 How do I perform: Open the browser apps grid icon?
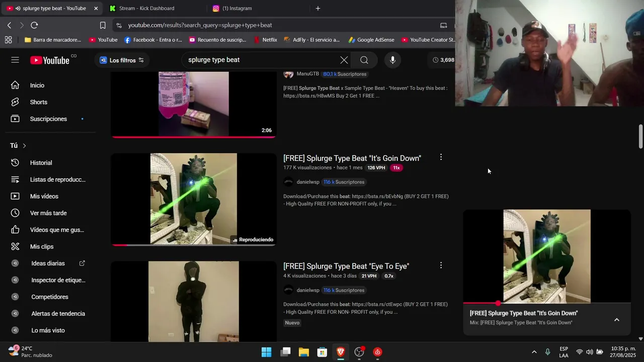pyautogui.click(x=8, y=40)
